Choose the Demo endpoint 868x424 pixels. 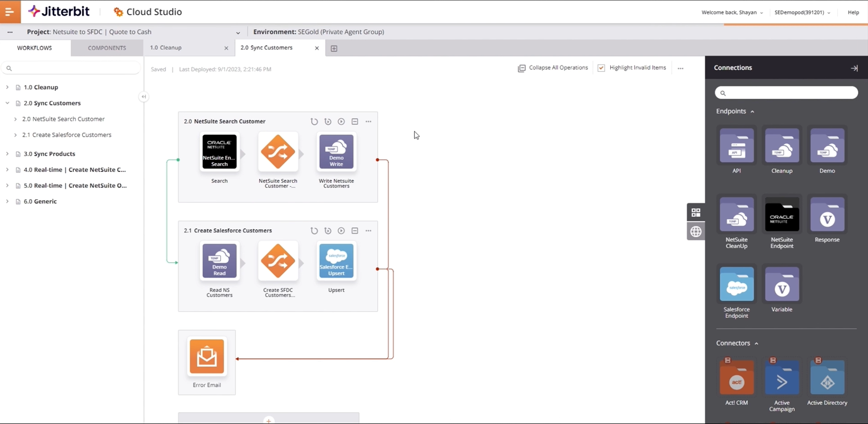click(x=827, y=146)
